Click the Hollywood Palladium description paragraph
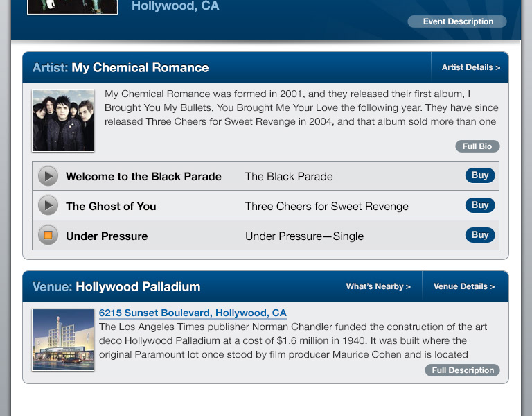 [x=293, y=340]
